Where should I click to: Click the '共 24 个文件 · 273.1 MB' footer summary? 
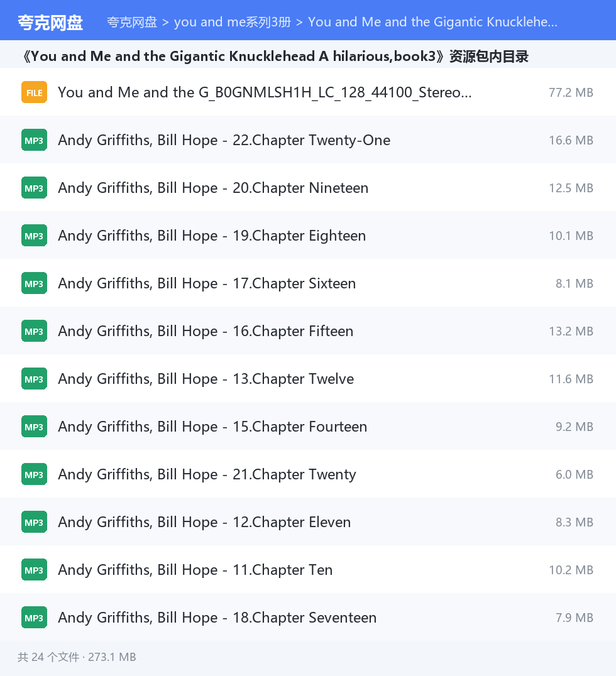pyautogui.click(x=77, y=657)
